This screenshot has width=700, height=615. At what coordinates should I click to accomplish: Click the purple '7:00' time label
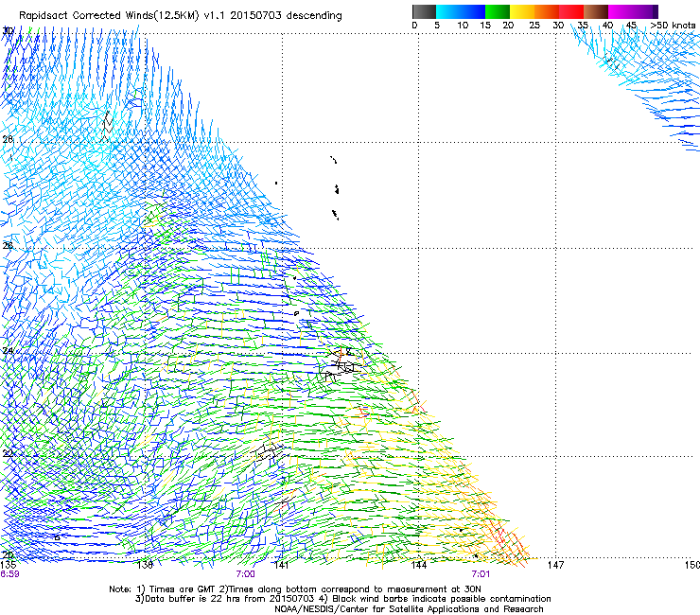(x=246, y=574)
